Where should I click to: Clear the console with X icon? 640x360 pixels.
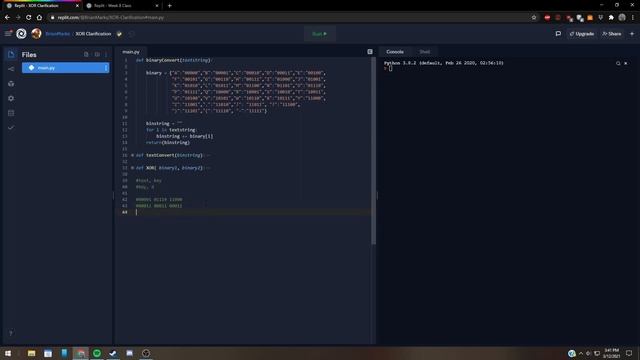click(626, 63)
